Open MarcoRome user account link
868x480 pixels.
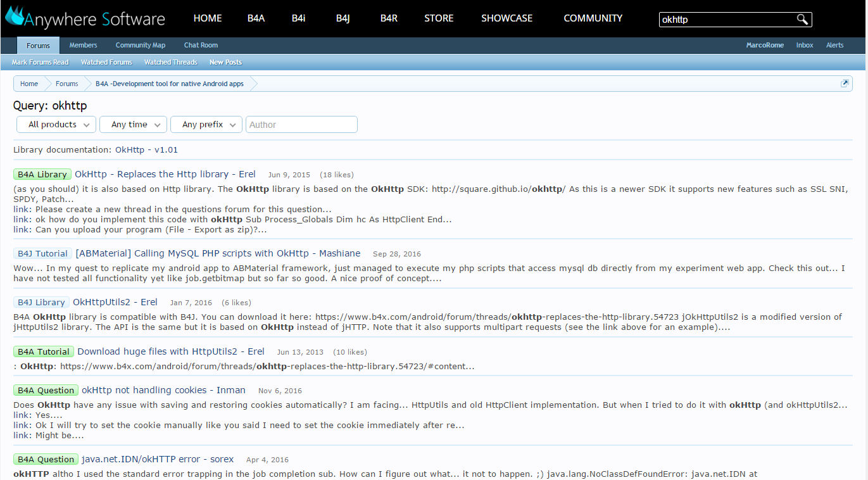(x=765, y=46)
